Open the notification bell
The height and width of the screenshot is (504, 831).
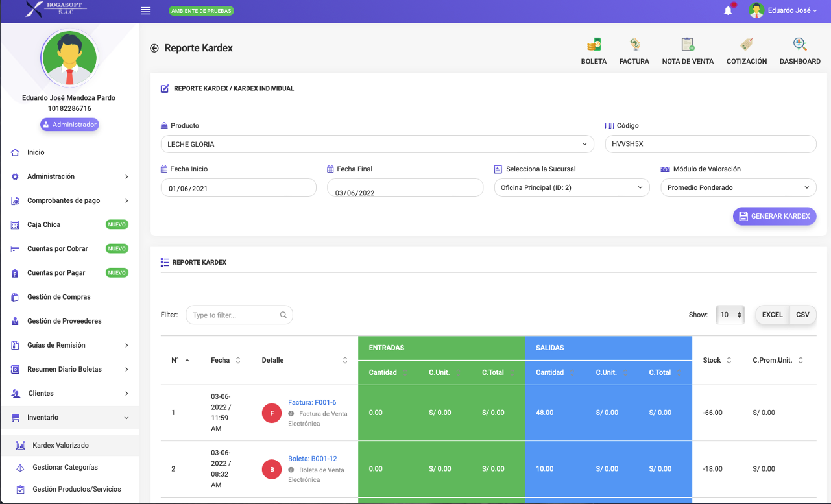click(x=728, y=11)
